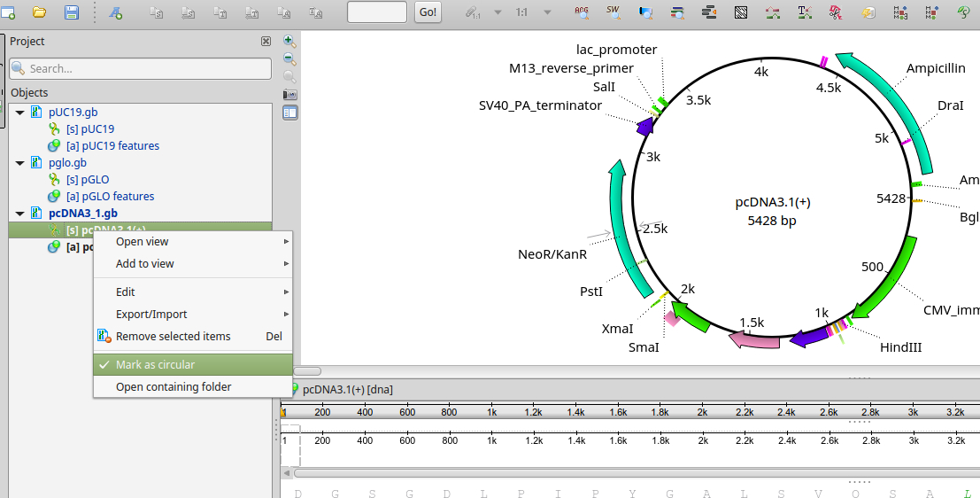The width and height of the screenshot is (980, 498).
Task: Zoom in on the circular plasmid view
Action: (289, 41)
